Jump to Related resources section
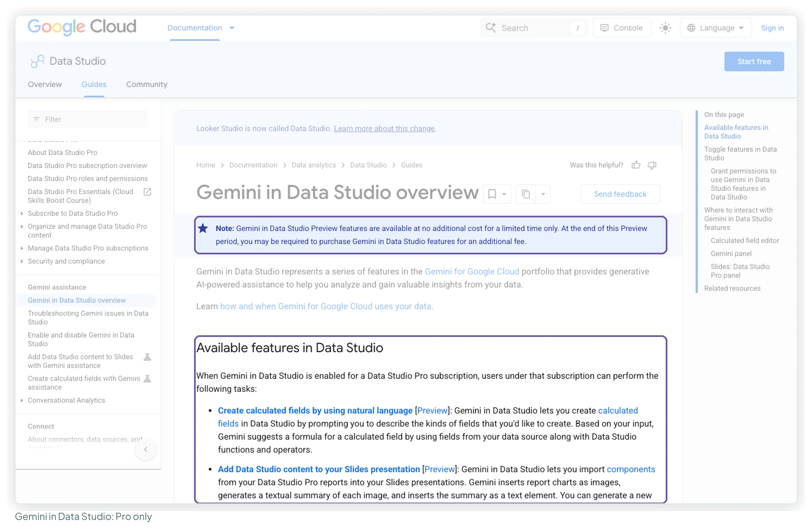Screen dimensions: 812x531 tap(732, 288)
